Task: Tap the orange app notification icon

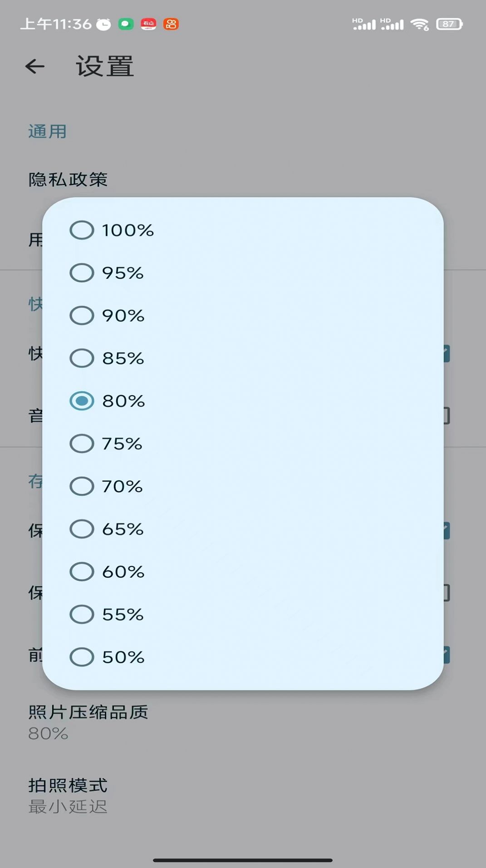Action: 171,24
